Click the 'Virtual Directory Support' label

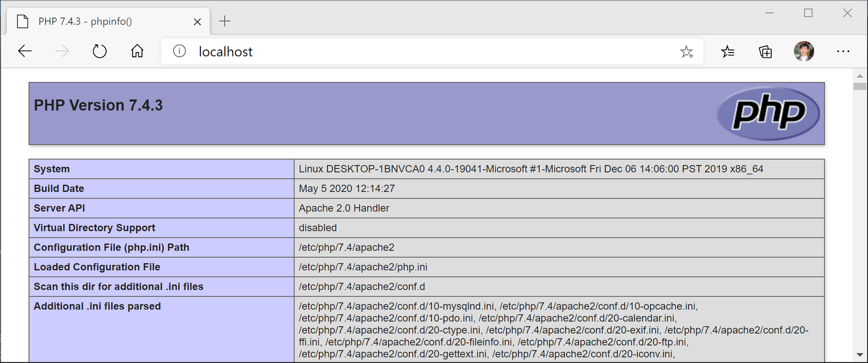(95, 228)
